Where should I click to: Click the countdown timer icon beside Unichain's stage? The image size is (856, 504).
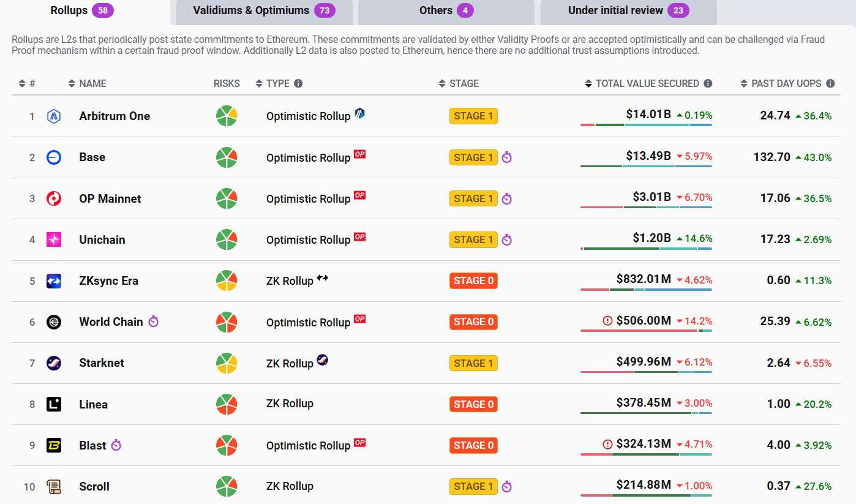[x=506, y=239]
